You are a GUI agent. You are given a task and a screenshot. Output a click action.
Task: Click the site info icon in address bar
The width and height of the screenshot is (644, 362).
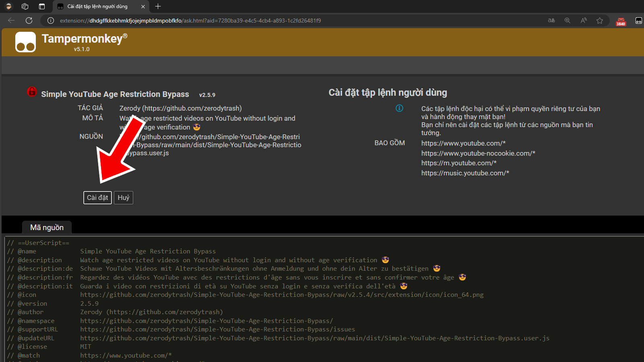tap(51, 21)
